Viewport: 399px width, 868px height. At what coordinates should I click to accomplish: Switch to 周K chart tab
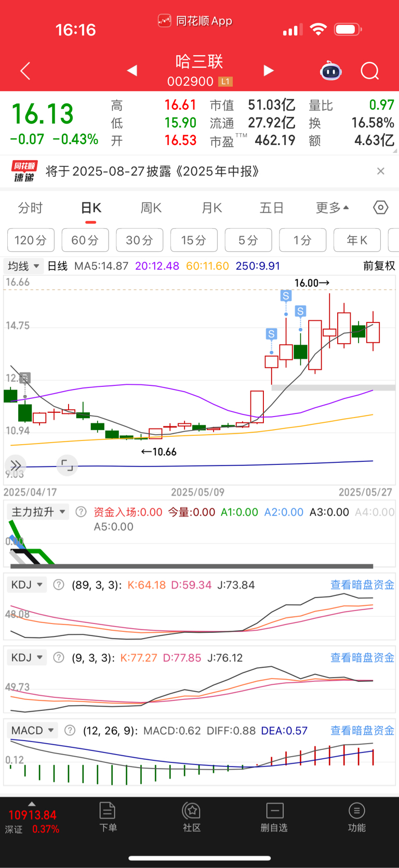(151, 208)
